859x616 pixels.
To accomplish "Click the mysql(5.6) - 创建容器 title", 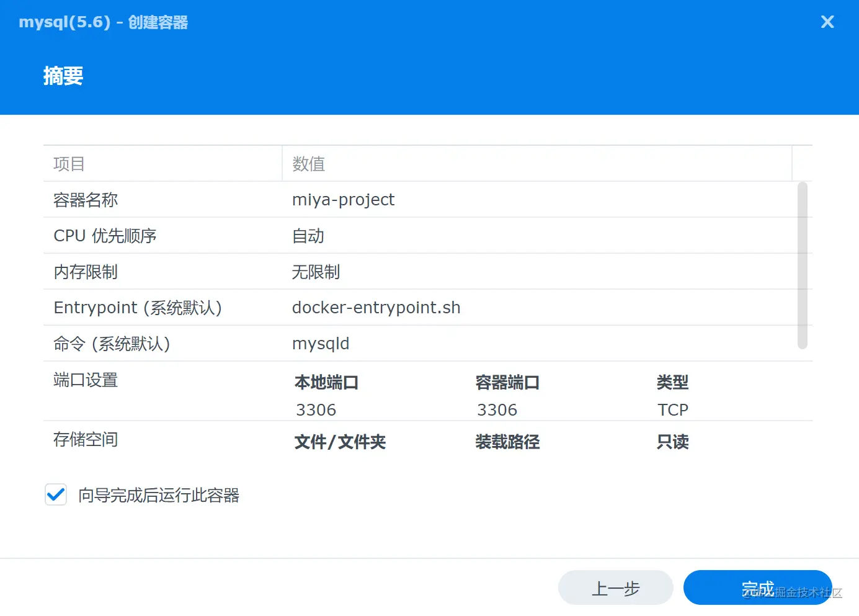I will (103, 22).
